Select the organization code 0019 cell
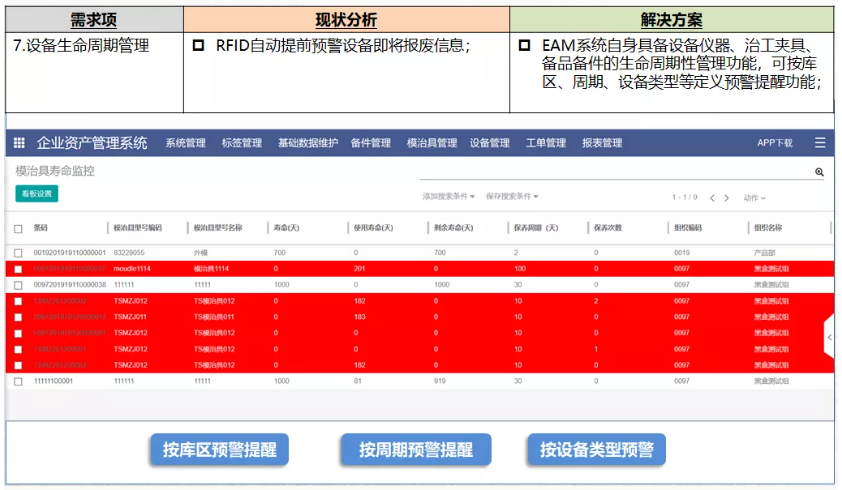The width and height of the screenshot is (842, 490). 682,253
